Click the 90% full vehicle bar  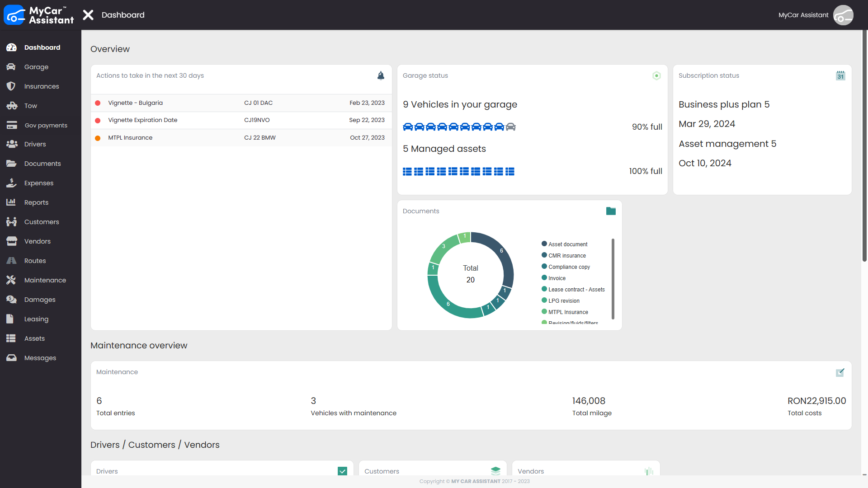459,127
